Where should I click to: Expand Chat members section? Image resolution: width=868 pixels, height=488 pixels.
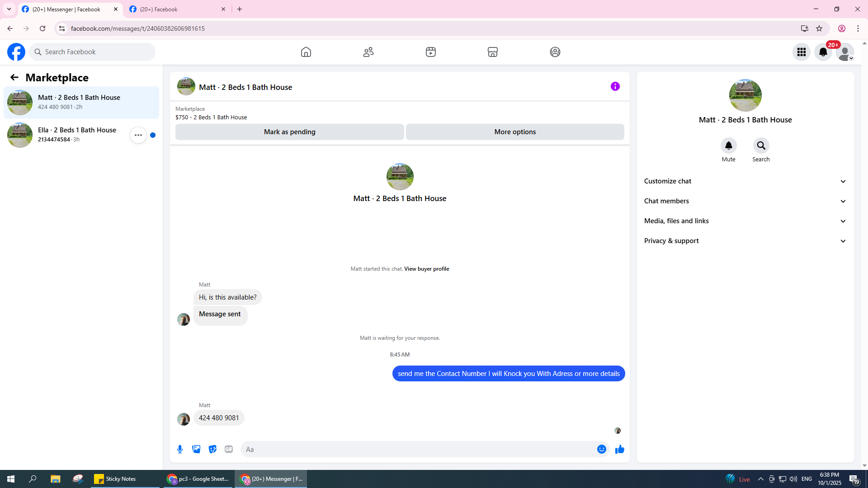(745, 201)
